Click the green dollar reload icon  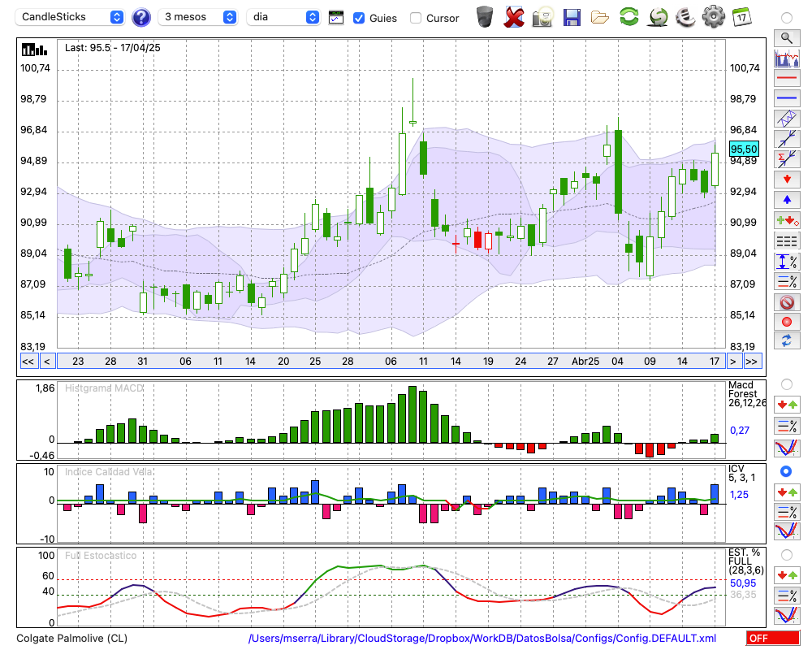[x=658, y=17]
